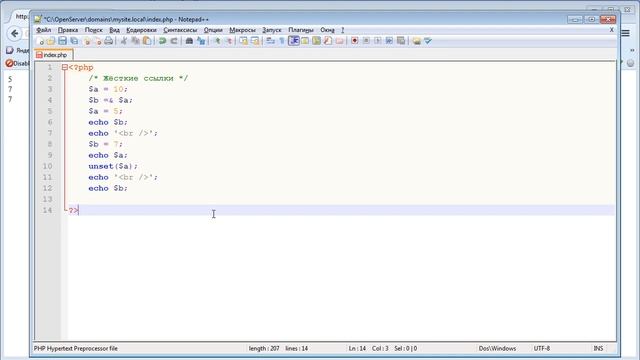
Task: Close the document with the menu bar X
Action: click(611, 30)
